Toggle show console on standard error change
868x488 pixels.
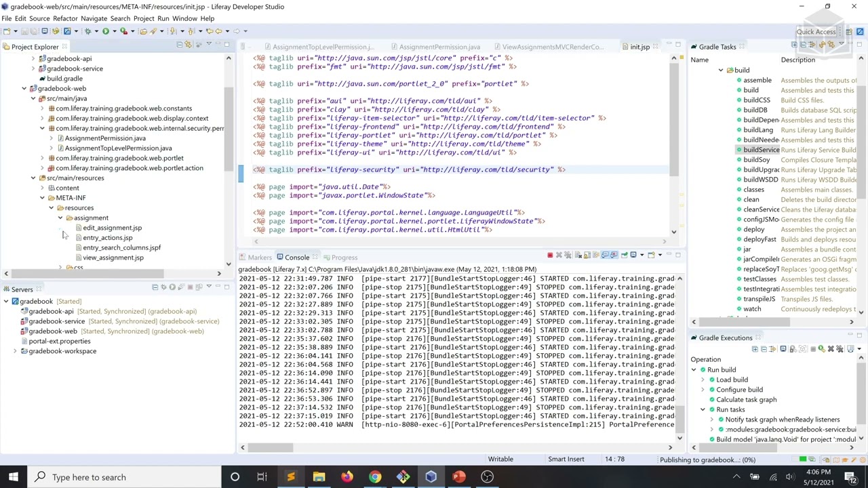tap(614, 256)
